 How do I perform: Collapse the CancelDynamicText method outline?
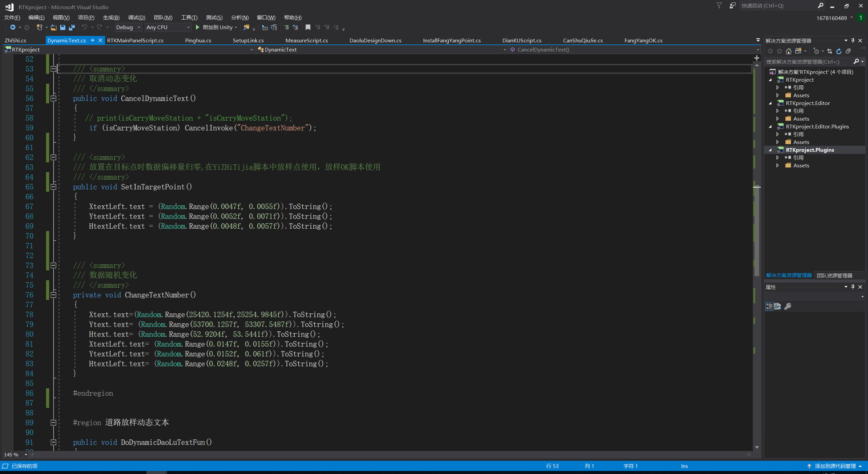53,99
